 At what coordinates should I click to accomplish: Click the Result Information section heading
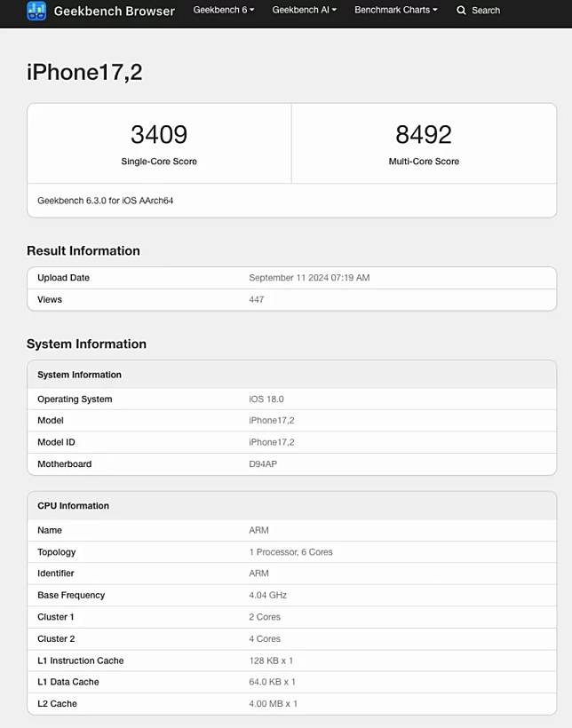[83, 250]
